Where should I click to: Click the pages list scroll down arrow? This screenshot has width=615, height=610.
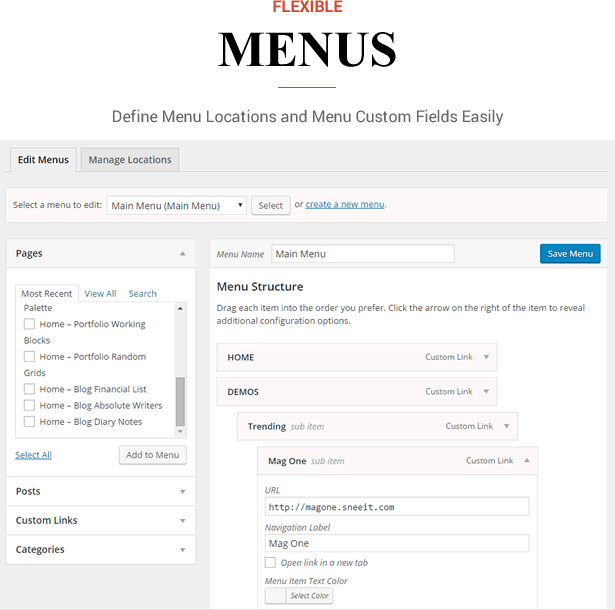tap(180, 432)
